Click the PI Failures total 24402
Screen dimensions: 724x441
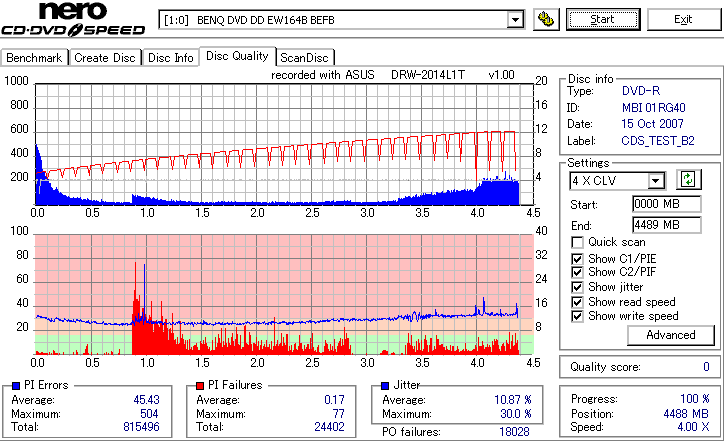click(x=329, y=427)
